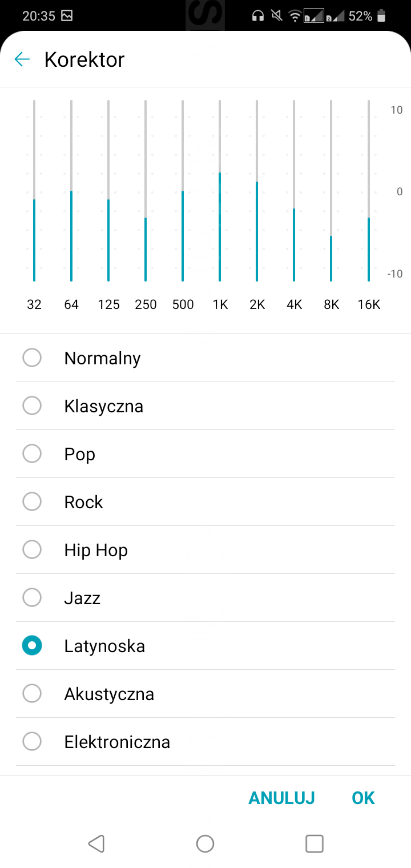Select the Elektroniczna preset option
Viewport: 411px width, 868px height.
click(32, 742)
